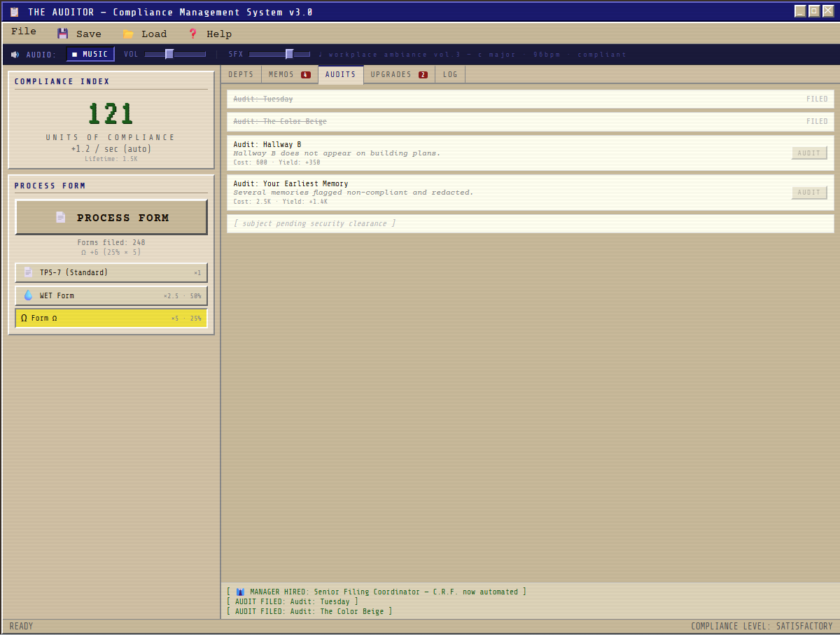Click the subject pending security clearance row

coord(531,223)
